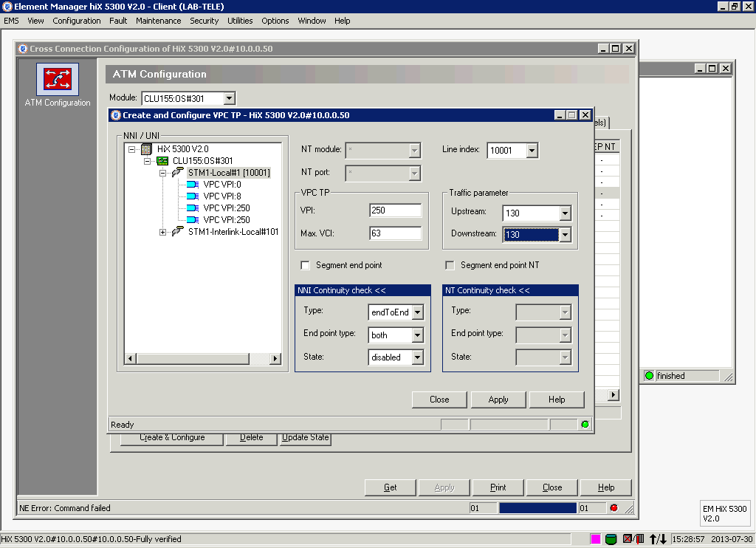
Task: Open the Help menu
Action: click(343, 21)
